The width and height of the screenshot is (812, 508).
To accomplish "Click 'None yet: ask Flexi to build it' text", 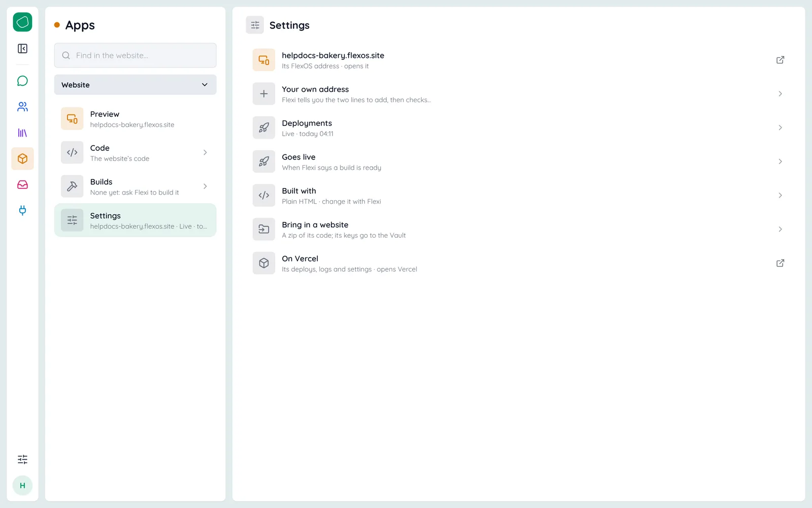I will click(134, 193).
